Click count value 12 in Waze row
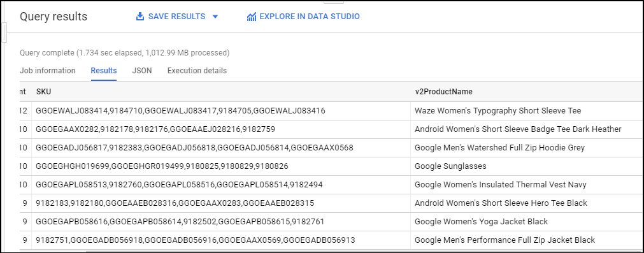This screenshot has width=644, height=253. pyautogui.click(x=23, y=111)
